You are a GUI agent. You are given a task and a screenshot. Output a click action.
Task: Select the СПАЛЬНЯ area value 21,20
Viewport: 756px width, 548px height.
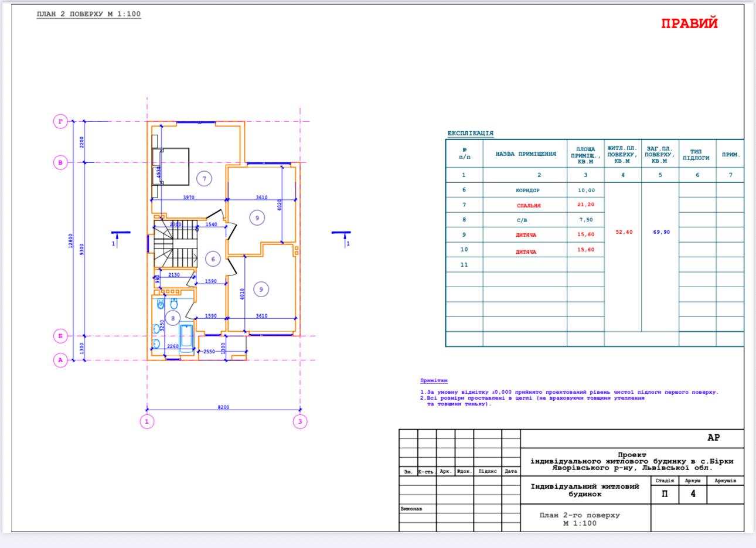585,205
